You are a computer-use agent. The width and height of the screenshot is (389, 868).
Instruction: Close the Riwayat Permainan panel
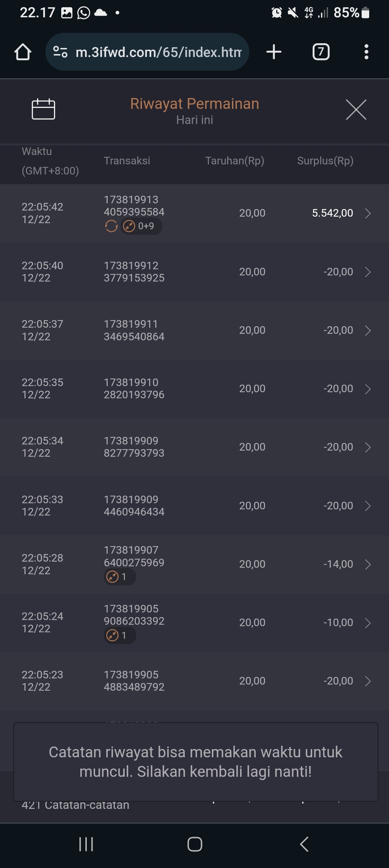[x=356, y=110]
